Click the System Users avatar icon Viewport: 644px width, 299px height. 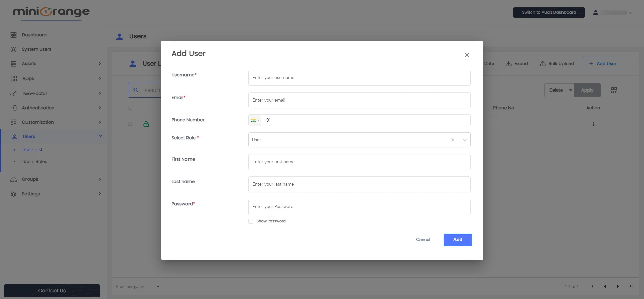(x=13, y=49)
